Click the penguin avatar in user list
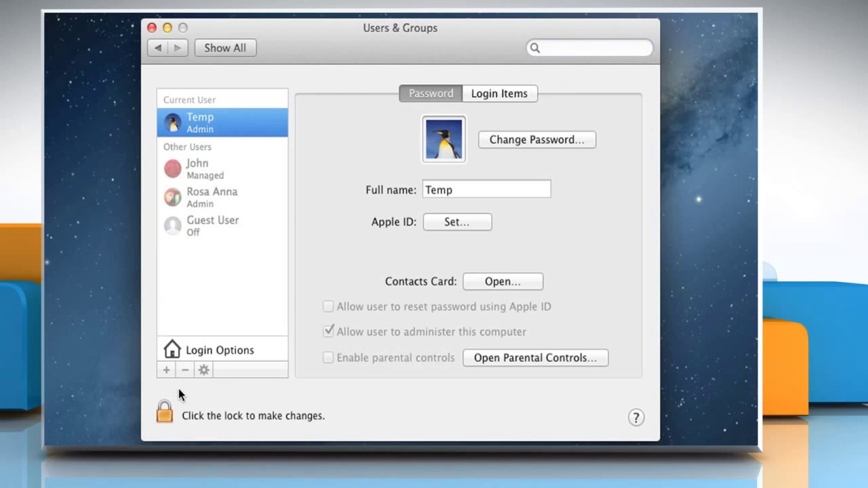The height and width of the screenshot is (488, 868). pyautogui.click(x=173, y=123)
